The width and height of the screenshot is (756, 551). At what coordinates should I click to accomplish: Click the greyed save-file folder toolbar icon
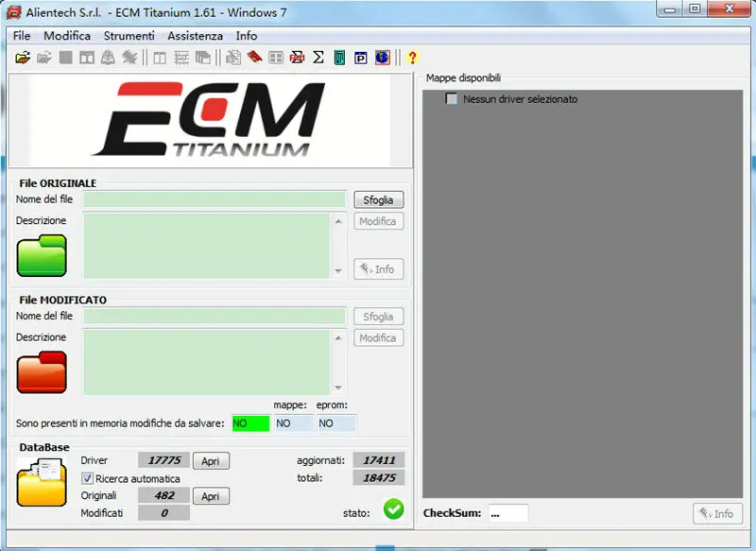(x=43, y=58)
